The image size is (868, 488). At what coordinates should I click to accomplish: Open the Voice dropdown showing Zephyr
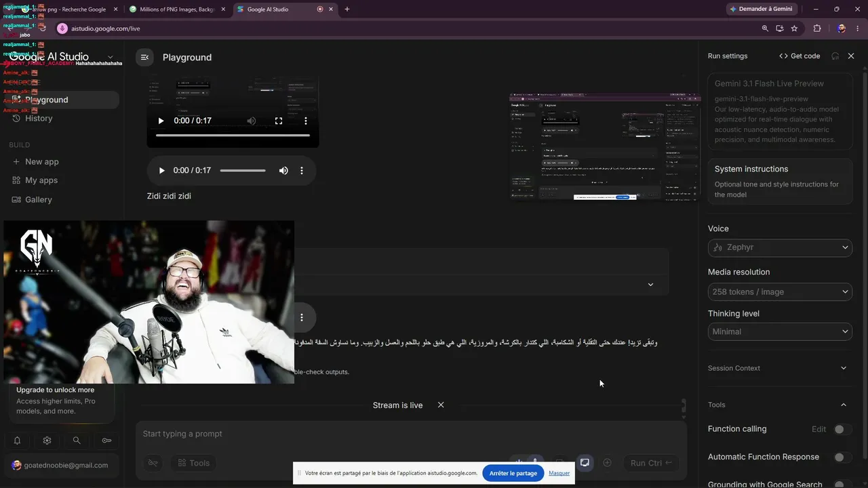781,247
